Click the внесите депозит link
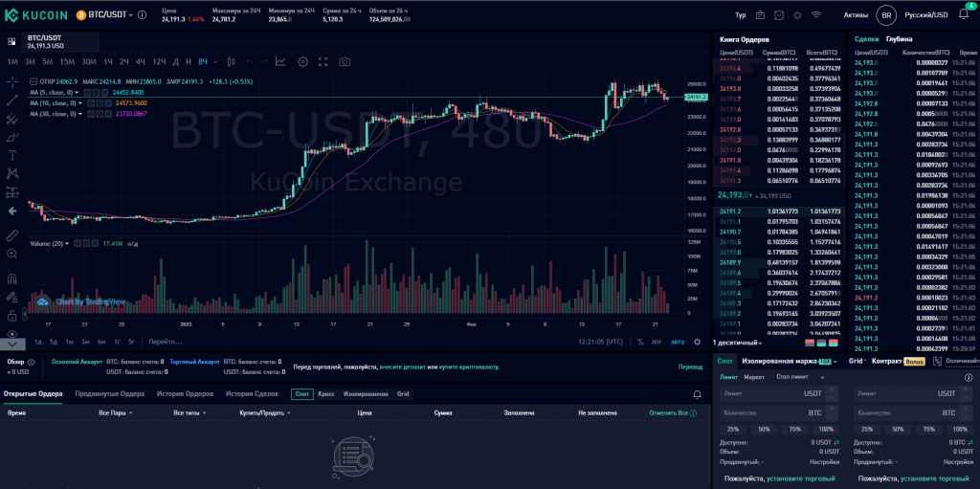The width and height of the screenshot is (980, 489). click(404, 367)
